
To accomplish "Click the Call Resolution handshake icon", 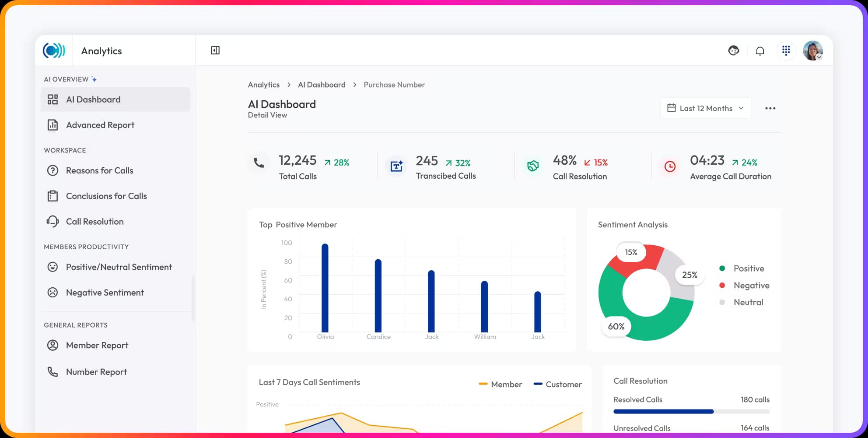I will [x=533, y=166].
